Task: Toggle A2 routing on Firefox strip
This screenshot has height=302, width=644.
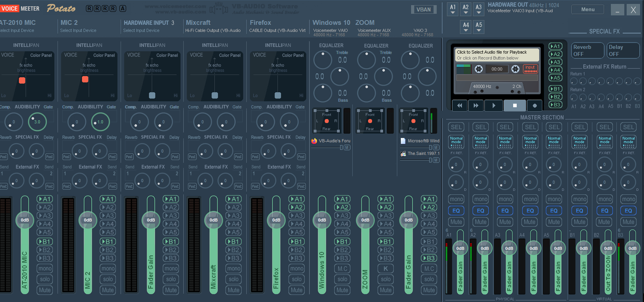Action: coord(297,207)
